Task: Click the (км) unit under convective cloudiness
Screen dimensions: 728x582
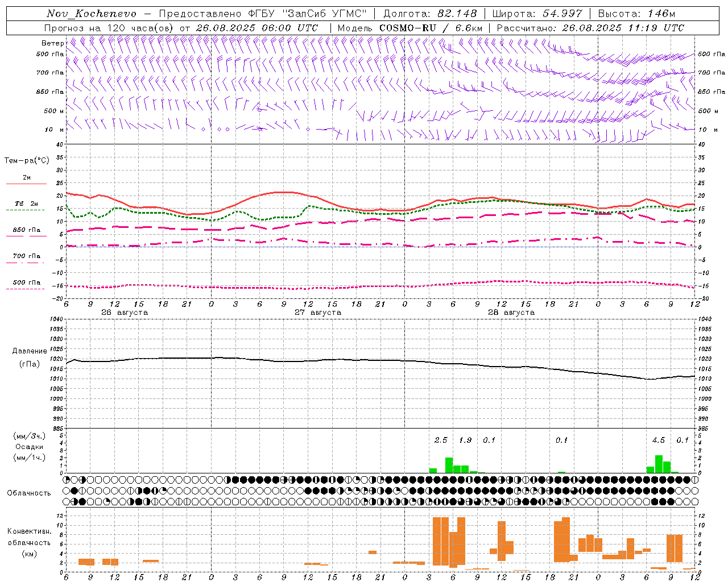Action: click(x=29, y=554)
